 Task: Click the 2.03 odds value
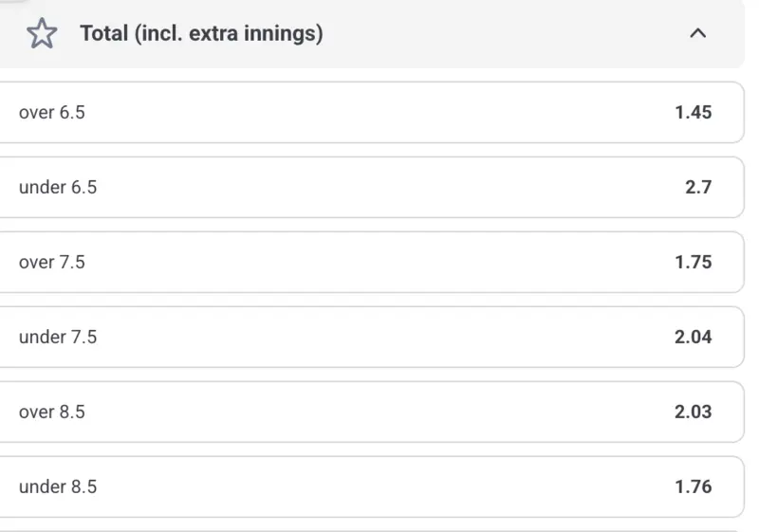[x=693, y=412]
